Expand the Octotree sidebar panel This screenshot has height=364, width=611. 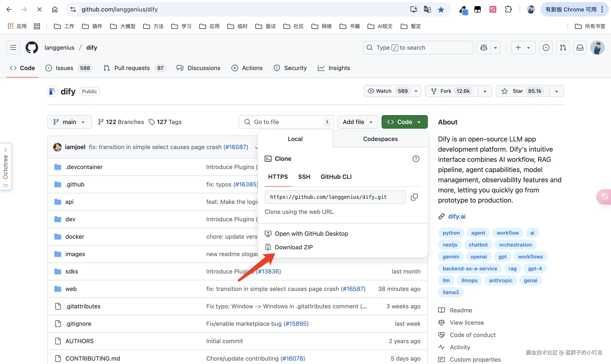point(5,150)
